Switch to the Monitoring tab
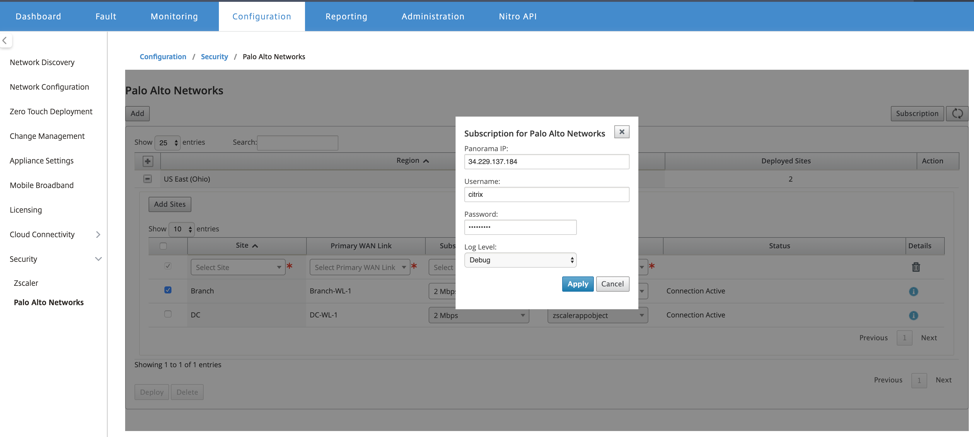974x437 pixels. 174,17
